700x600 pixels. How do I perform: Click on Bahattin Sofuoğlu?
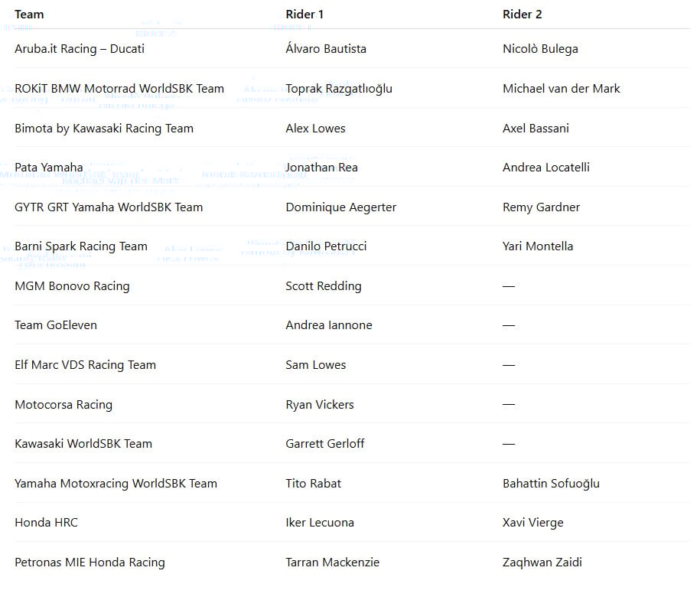pos(551,484)
